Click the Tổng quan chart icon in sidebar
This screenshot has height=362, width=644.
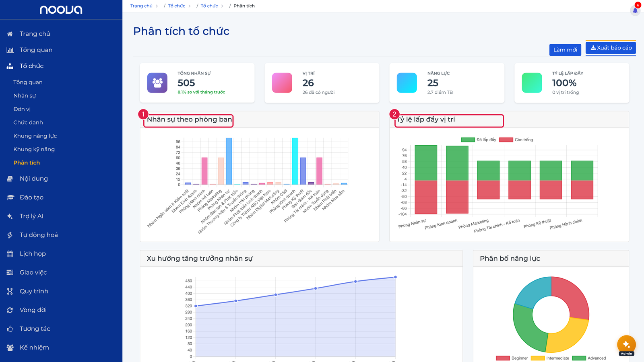coord(10,50)
